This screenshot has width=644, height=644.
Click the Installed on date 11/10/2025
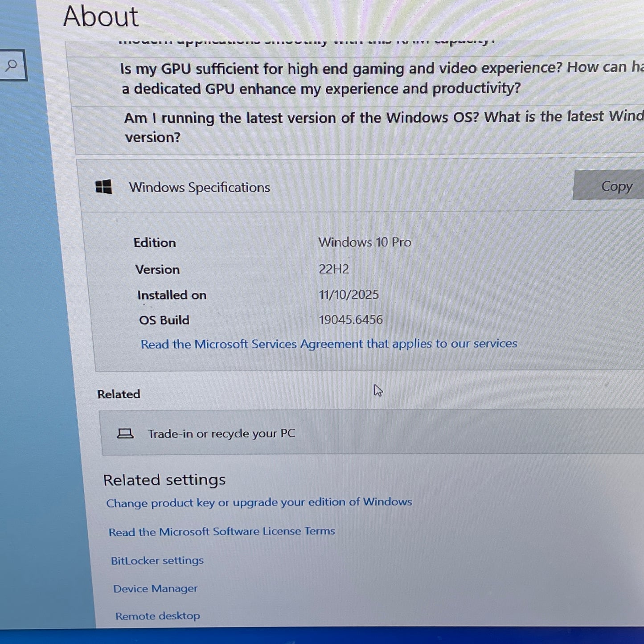point(349,294)
